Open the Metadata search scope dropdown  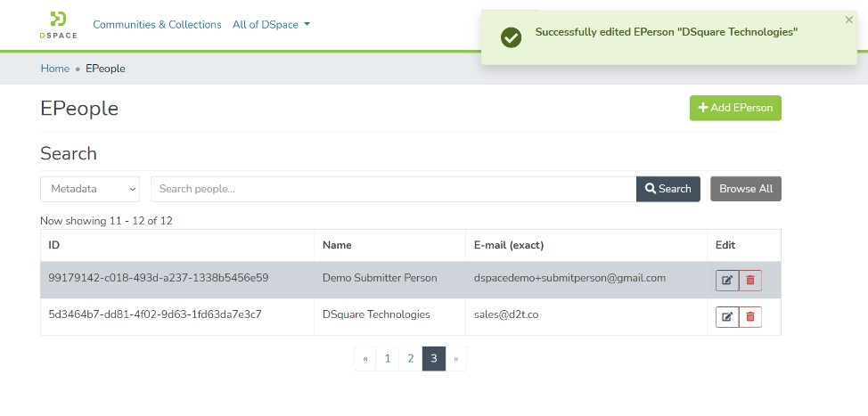coord(90,189)
